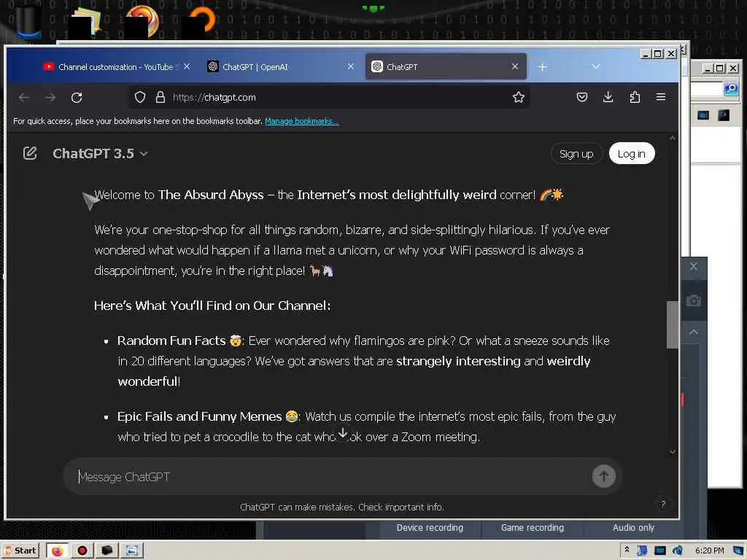Open the Save to Pocket icon

(581, 97)
